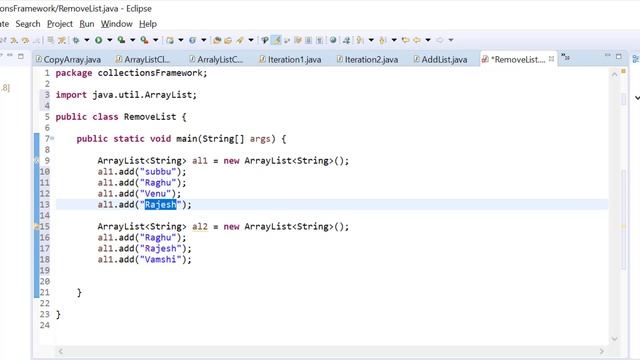Collapse the main method fold marker
640x360 pixels.
pos(52,139)
